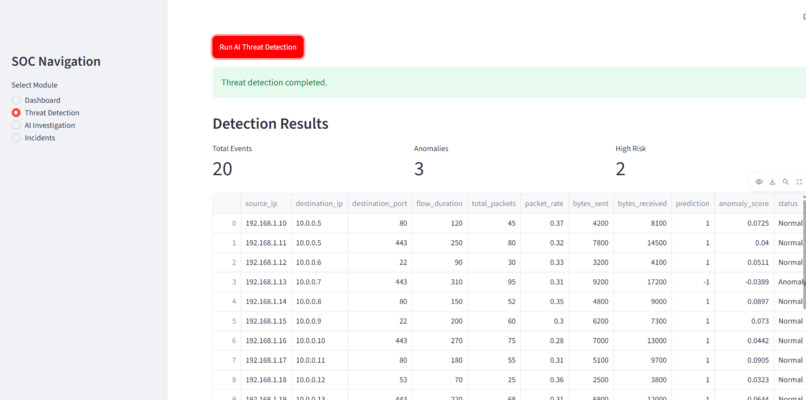Click packet_rate column header
The image size is (806, 400).
point(544,204)
